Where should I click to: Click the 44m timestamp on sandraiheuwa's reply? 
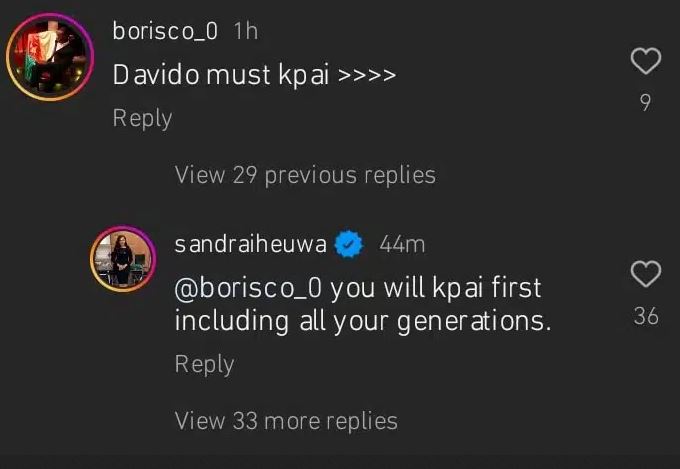[402, 244]
